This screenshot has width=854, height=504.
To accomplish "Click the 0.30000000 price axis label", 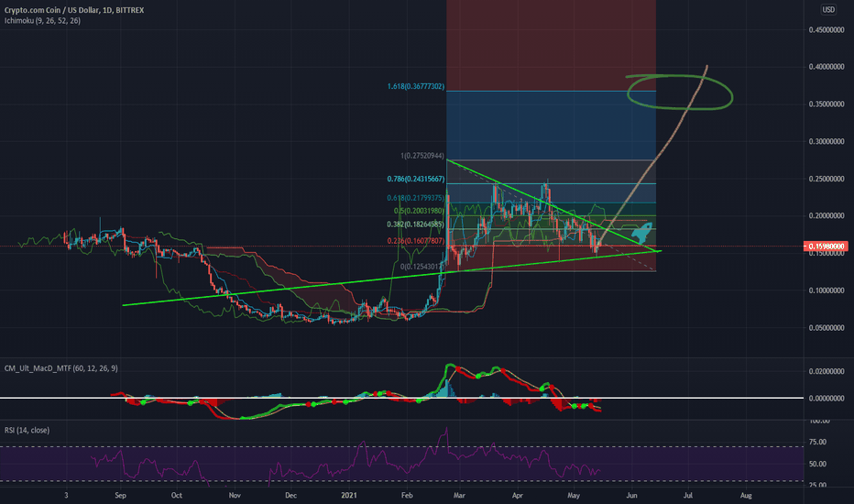I will [x=827, y=142].
